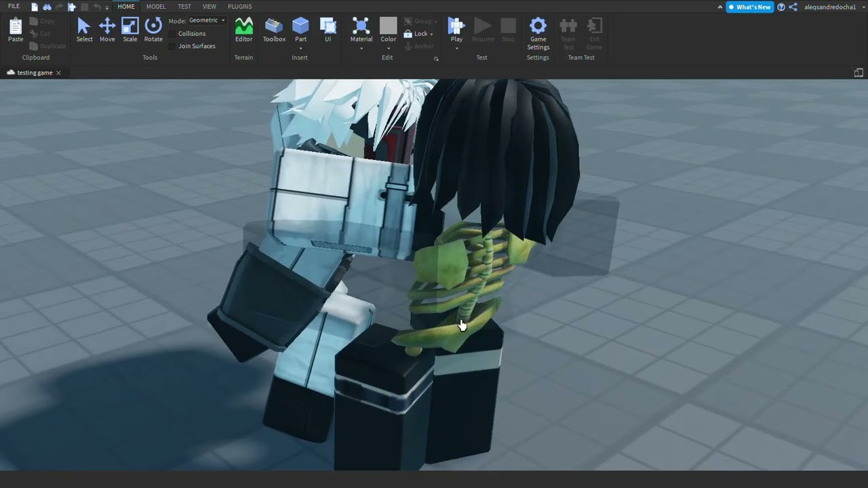Activate the Move tool
This screenshot has width=868, height=488.
point(107,30)
